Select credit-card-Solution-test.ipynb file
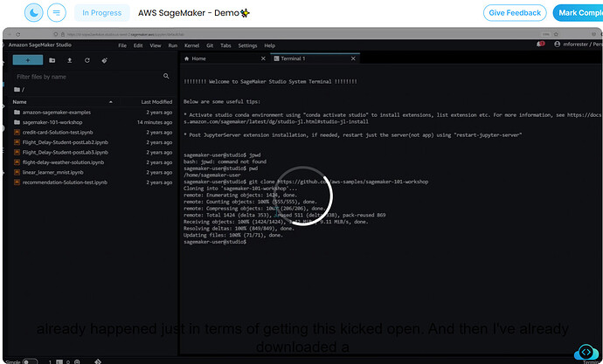Image resolution: width=603 pixels, height=364 pixels. [58, 132]
